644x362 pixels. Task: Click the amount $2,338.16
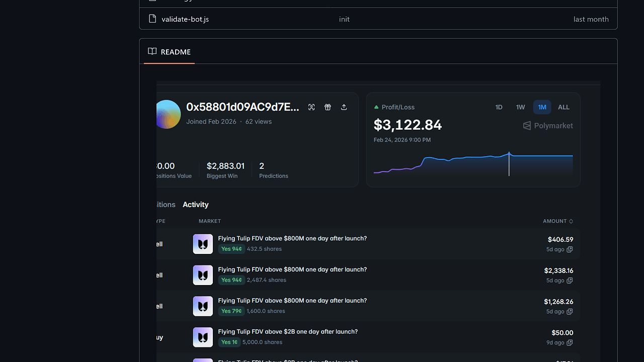click(x=558, y=270)
